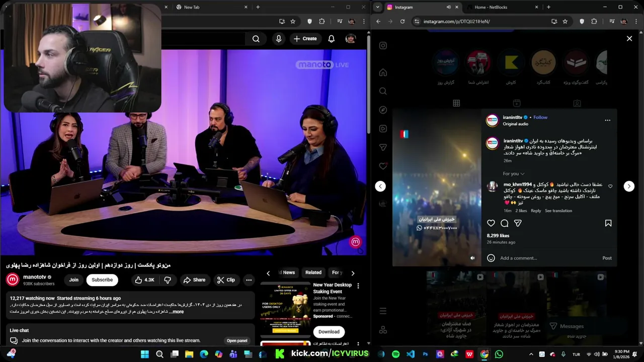Open YouTube notifications bell
644x362 pixels.
pyautogui.click(x=331, y=39)
